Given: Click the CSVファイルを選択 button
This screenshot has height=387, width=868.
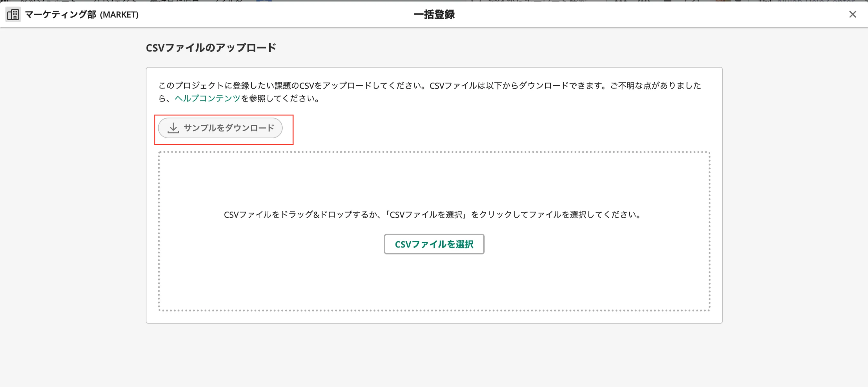Looking at the screenshot, I should (x=434, y=244).
